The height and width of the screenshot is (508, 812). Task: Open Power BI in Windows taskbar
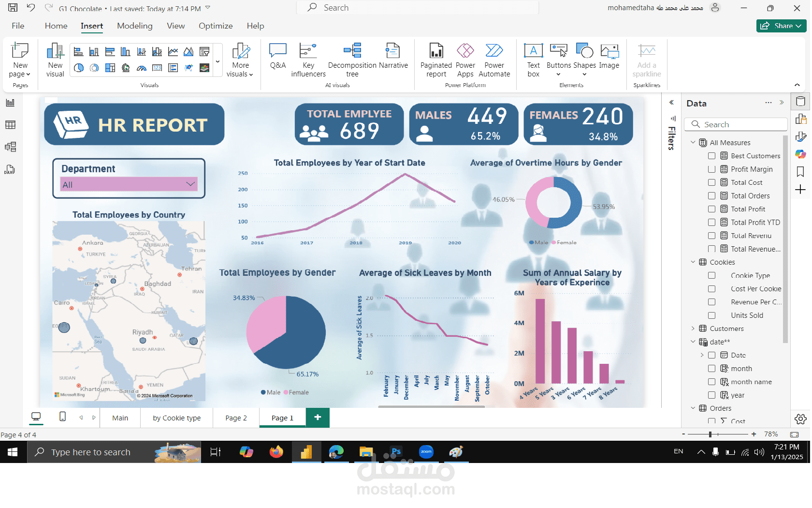tap(306, 452)
